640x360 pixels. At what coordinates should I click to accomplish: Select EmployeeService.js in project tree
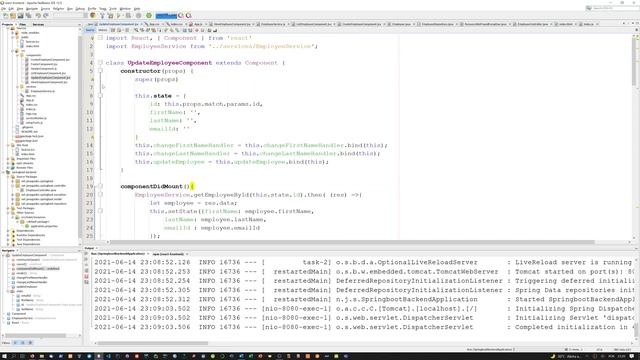click(x=42, y=91)
